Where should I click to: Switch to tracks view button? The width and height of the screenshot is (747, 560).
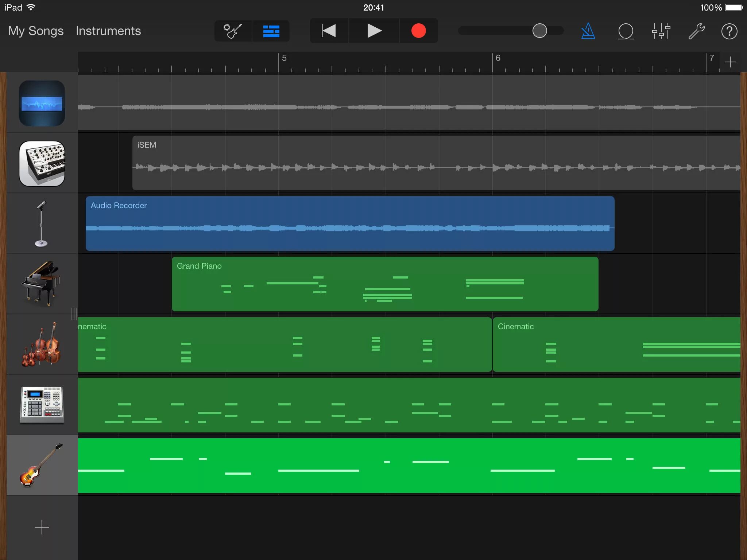coord(271,31)
